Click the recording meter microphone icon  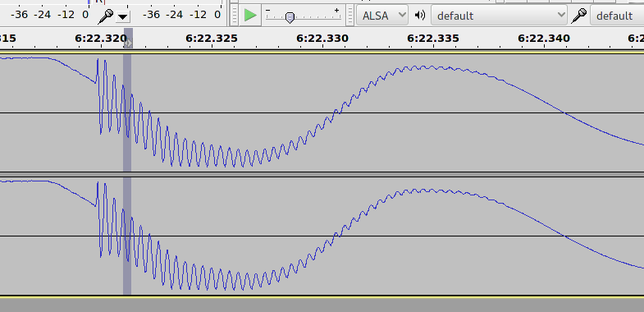coord(106,16)
